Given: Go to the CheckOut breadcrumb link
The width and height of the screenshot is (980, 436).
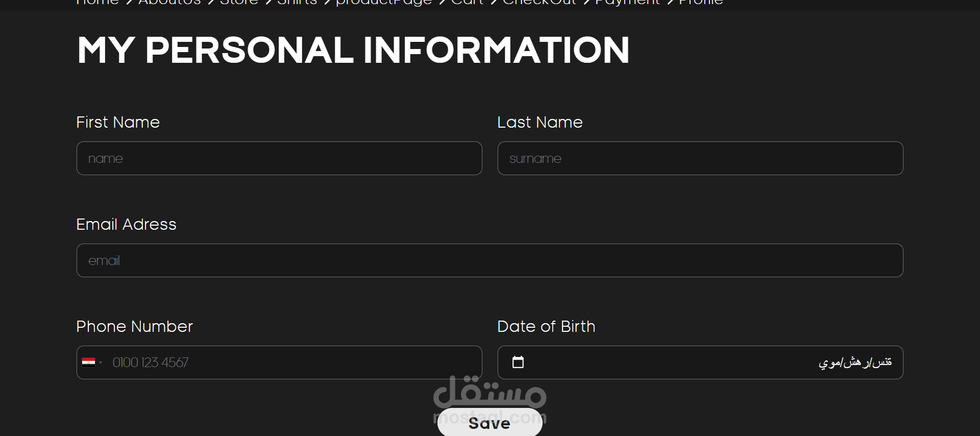Looking at the screenshot, I should click(x=540, y=2).
